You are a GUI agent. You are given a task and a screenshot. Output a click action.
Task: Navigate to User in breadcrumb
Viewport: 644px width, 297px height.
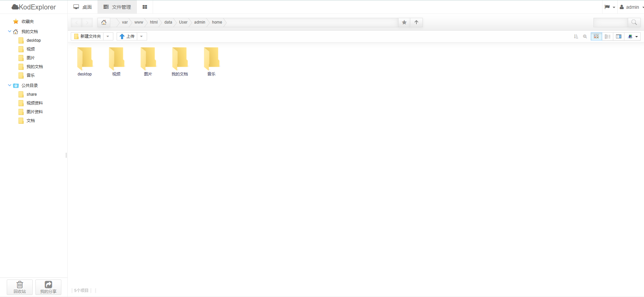[183, 22]
